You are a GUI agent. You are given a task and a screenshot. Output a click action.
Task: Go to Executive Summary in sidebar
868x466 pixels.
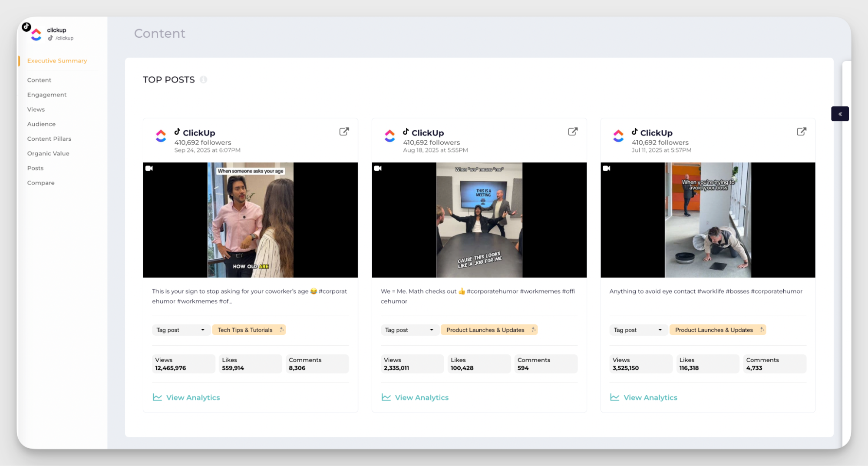tap(57, 61)
